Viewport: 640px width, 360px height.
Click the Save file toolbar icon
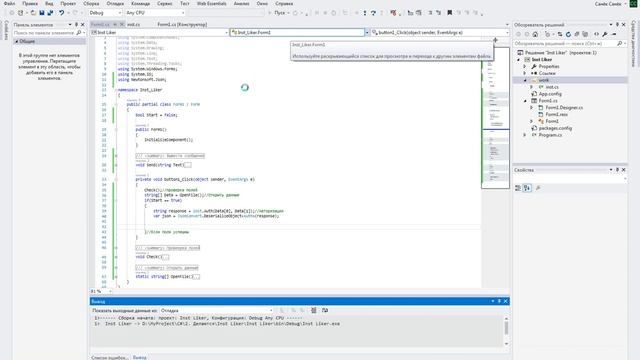coord(42,13)
